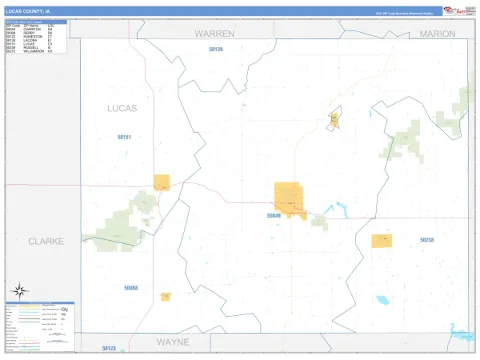Click ZIP code label 50049

click(x=274, y=216)
